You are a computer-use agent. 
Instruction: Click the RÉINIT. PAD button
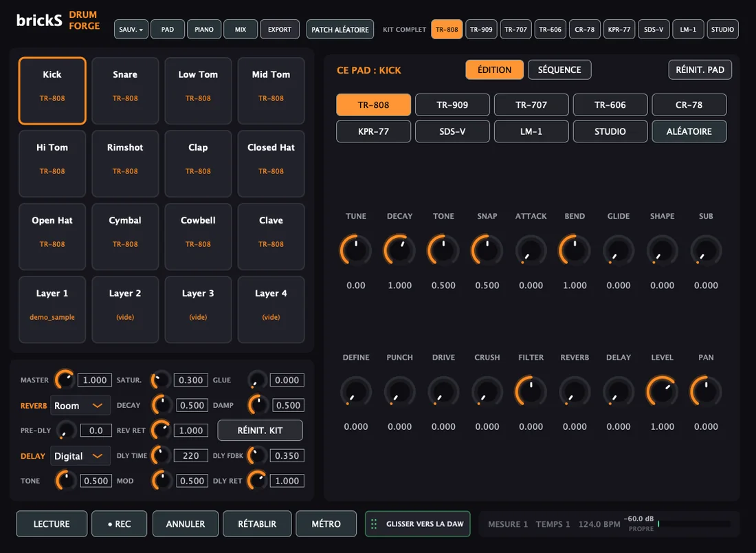[700, 69]
